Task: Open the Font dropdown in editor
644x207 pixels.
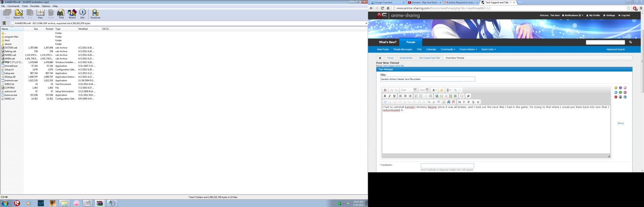Action: (409, 90)
